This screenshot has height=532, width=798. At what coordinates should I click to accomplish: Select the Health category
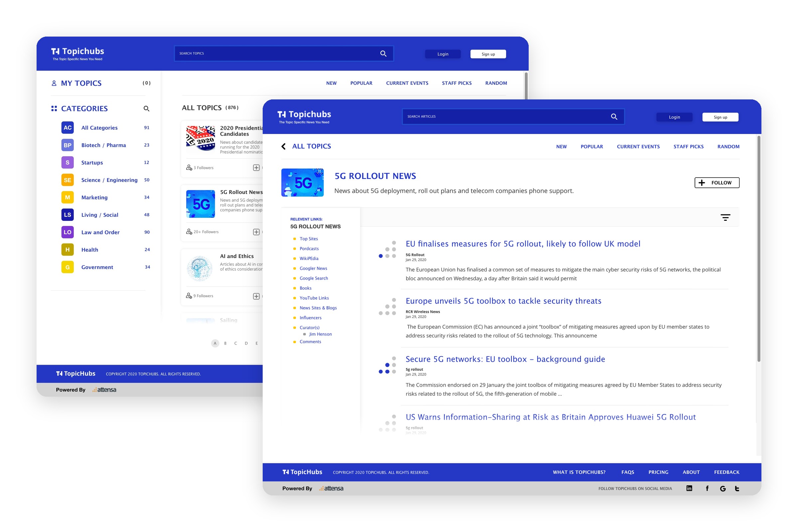[x=89, y=250]
